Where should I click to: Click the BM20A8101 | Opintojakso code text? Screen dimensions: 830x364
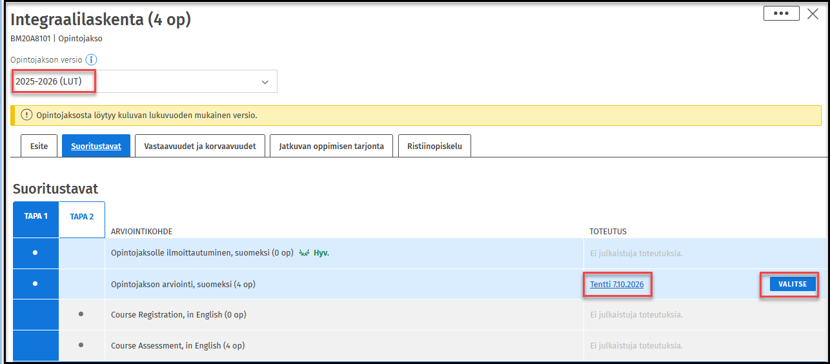pyautogui.click(x=56, y=39)
